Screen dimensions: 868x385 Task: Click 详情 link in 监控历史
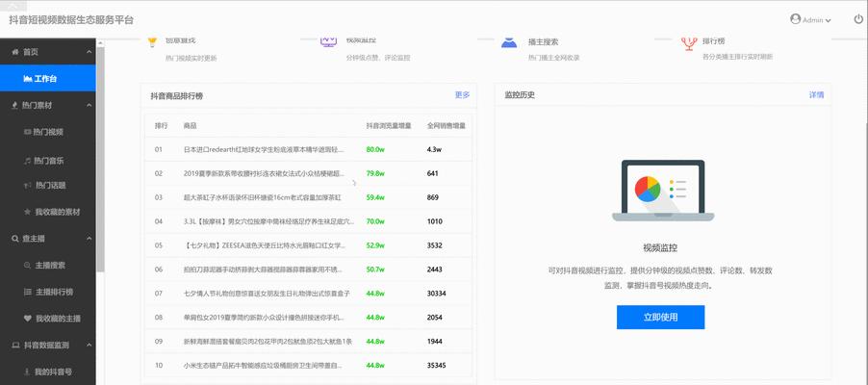point(816,95)
